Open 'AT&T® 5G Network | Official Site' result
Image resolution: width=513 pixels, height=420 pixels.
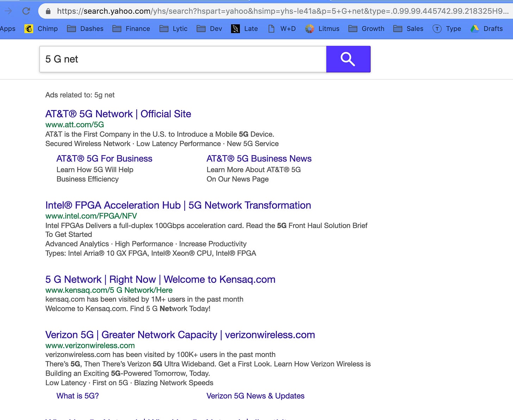point(118,114)
